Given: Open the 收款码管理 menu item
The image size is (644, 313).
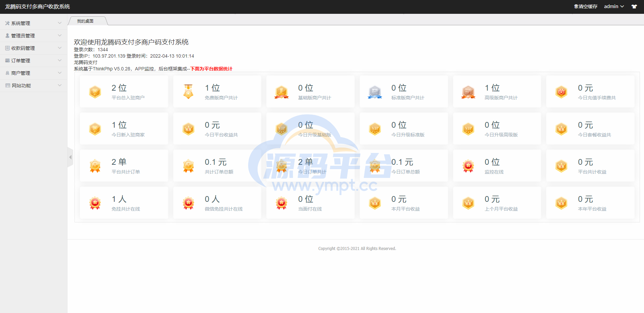Looking at the screenshot, I should tap(34, 48).
